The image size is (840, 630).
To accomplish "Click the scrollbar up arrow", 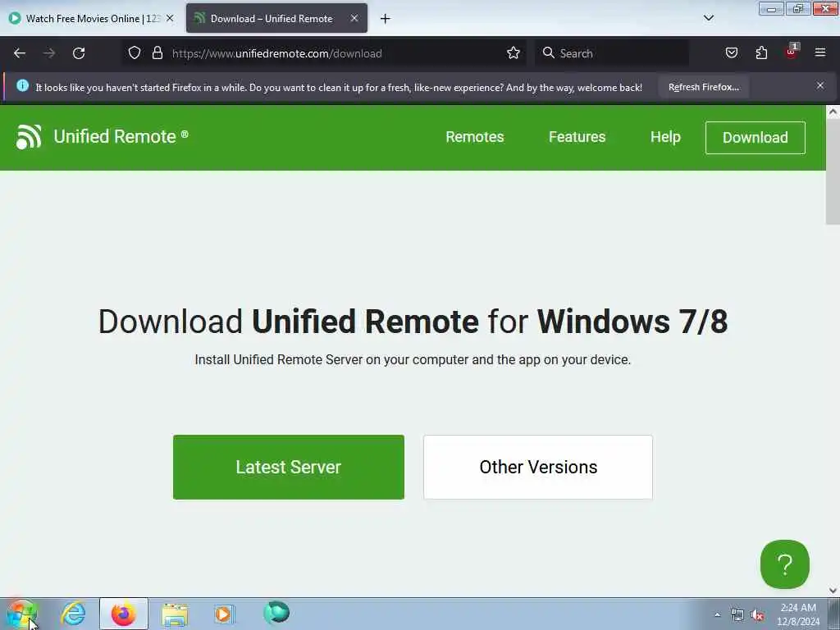I will [833, 112].
